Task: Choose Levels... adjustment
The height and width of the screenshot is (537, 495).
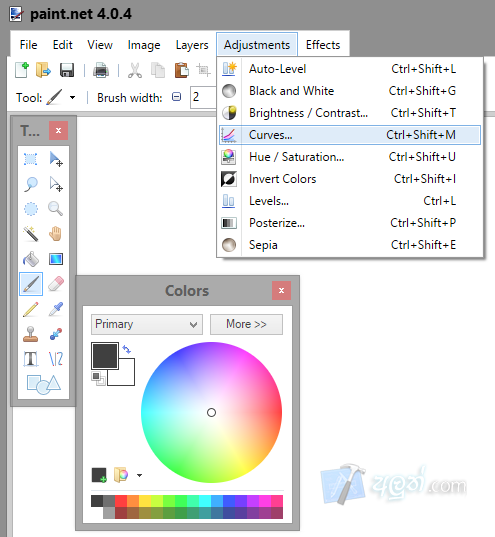Action: pyautogui.click(x=350, y=201)
